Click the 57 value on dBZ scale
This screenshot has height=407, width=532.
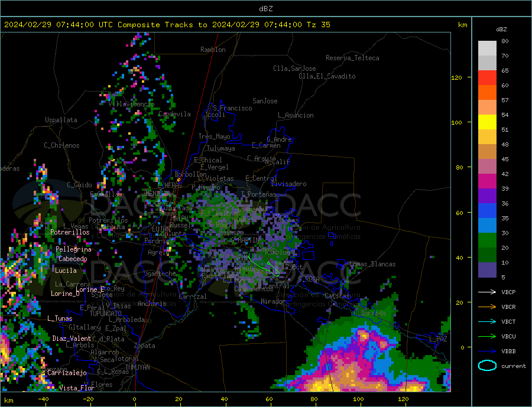505,100
